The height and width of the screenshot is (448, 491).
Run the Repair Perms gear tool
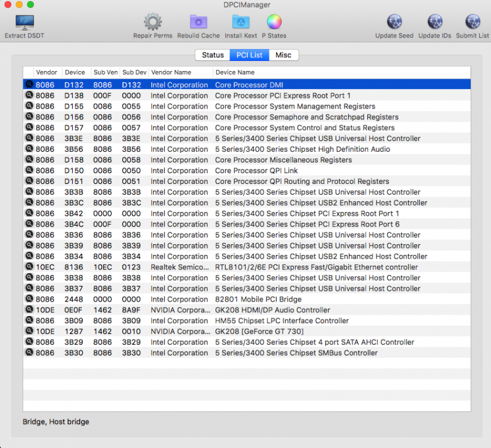(153, 22)
